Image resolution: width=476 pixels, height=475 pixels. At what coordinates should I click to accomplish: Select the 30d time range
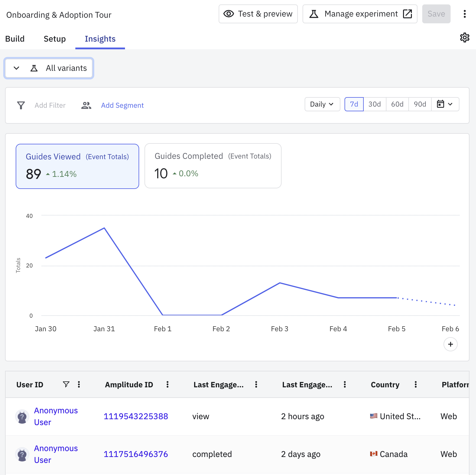tap(374, 104)
